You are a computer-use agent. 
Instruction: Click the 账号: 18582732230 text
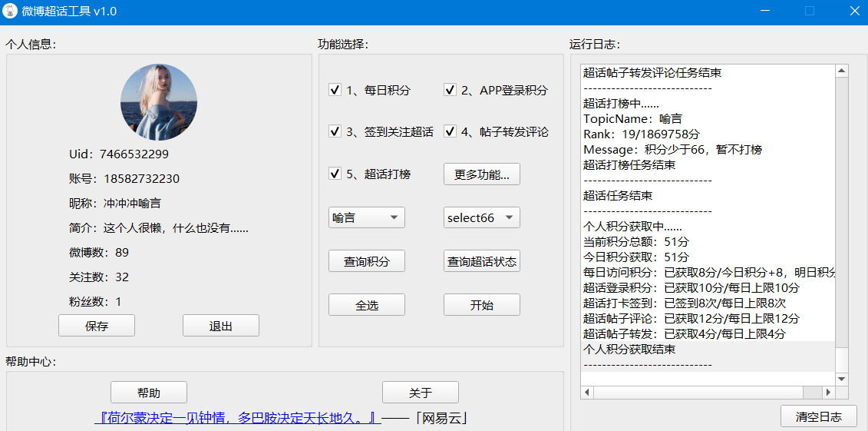point(124,178)
